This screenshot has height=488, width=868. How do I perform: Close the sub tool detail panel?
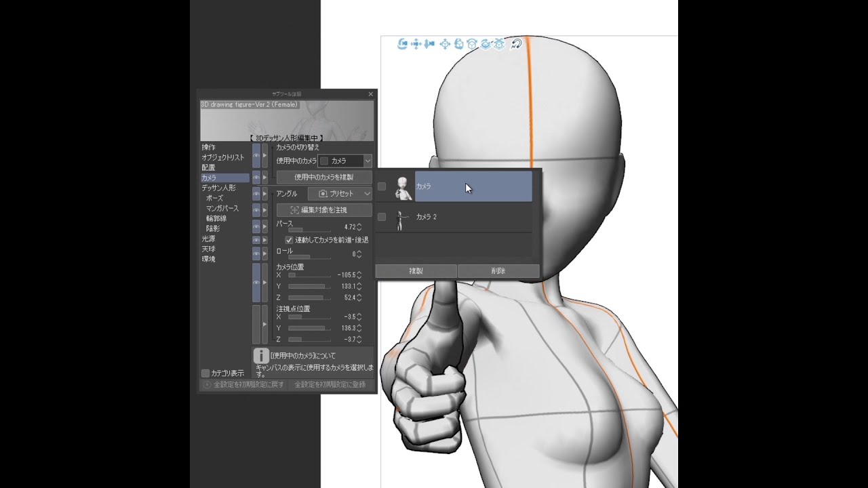[370, 94]
